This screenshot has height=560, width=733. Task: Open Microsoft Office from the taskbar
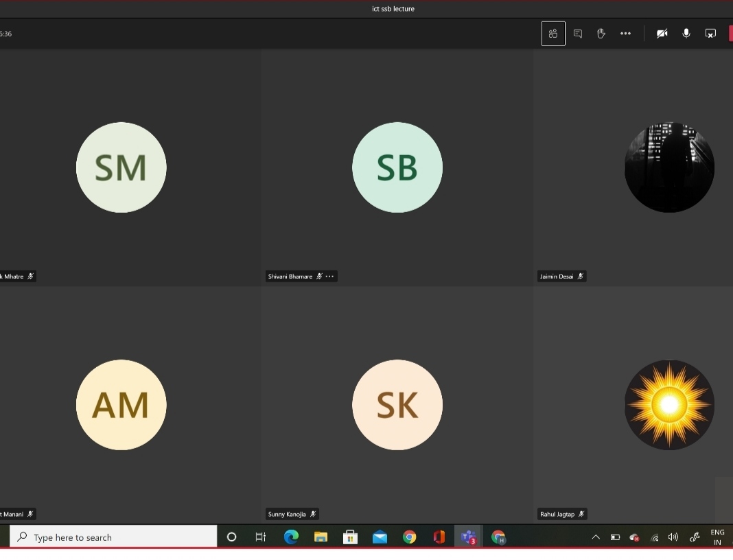click(439, 537)
